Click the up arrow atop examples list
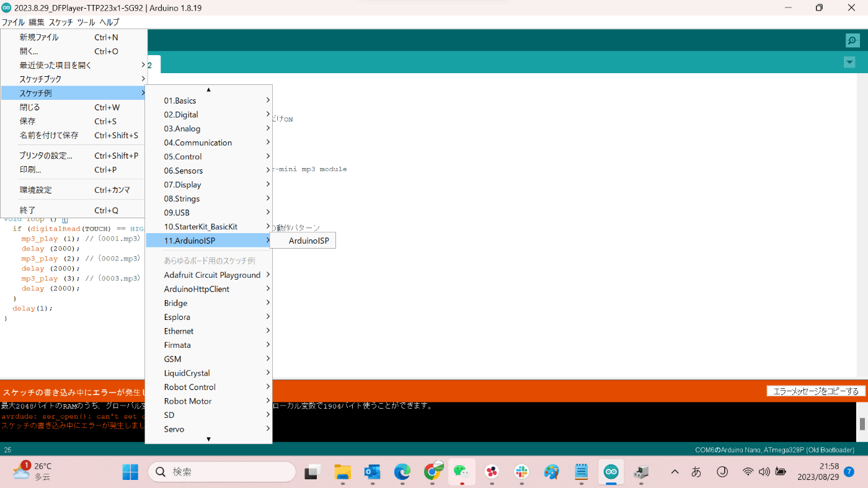 coord(208,89)
